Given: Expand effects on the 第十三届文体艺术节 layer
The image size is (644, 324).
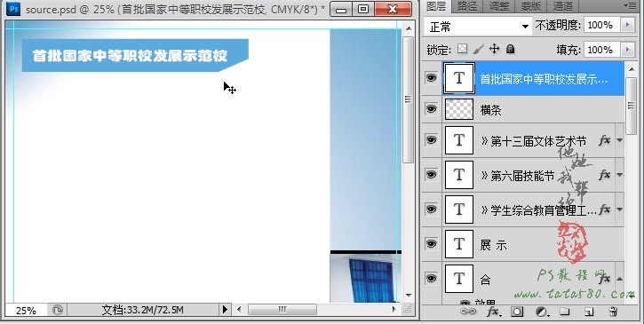Looking at the screenshot, I should tap(619, 140).
